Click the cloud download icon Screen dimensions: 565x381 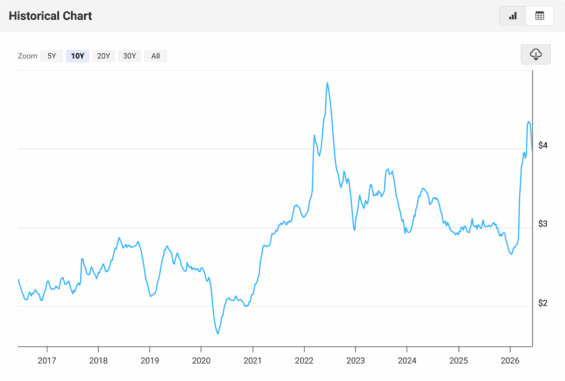[x=536, y=54]
